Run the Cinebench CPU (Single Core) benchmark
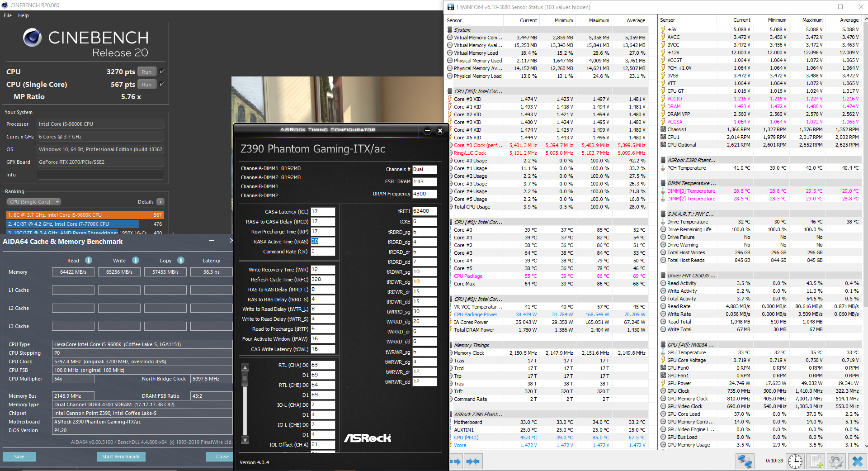The height and width of the screenshot is (471, 868). pos(147,84)
